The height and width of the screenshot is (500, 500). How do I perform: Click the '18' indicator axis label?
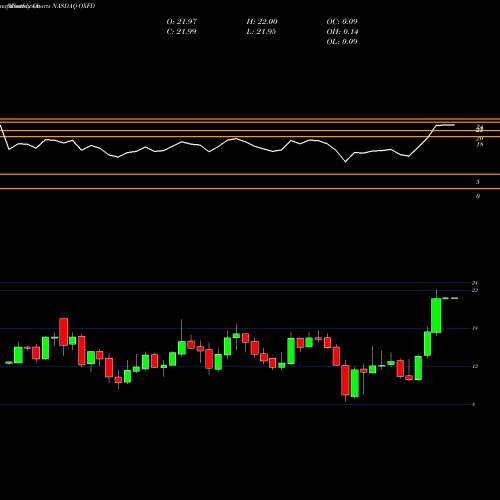coord(480,145)
